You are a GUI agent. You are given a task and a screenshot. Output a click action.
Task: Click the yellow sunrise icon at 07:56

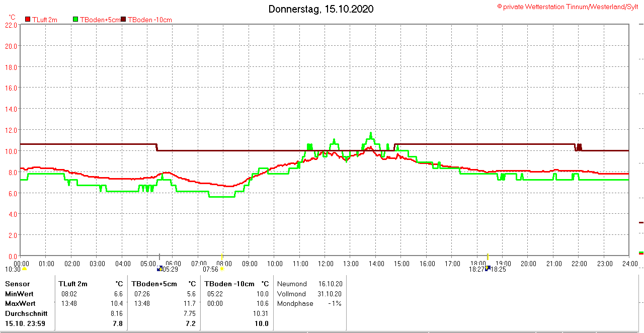[x=221, y=269]
